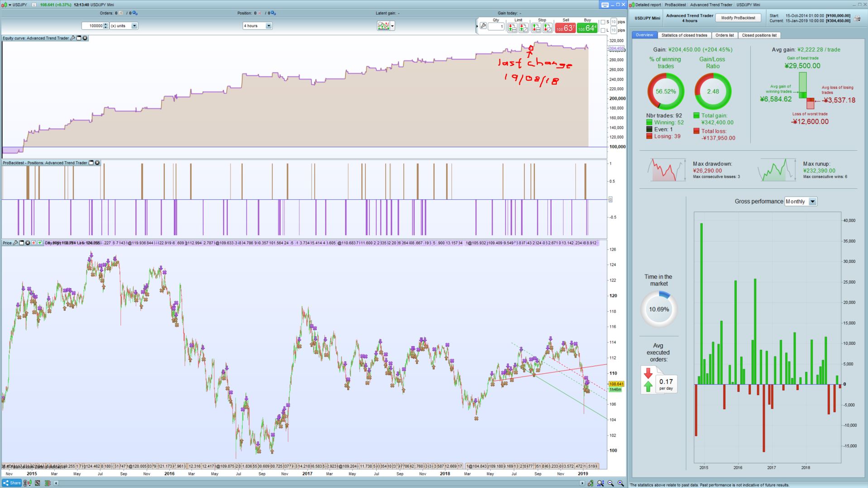The width and height of the screenshot is (868, 488).
Task: Click the first Stop order icon
Action: click(536, 28)
